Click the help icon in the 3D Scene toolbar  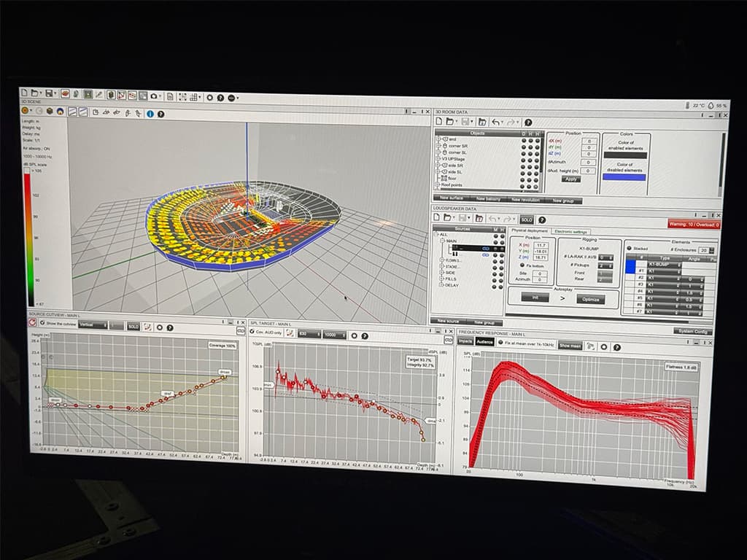click(x=160, y=114)
